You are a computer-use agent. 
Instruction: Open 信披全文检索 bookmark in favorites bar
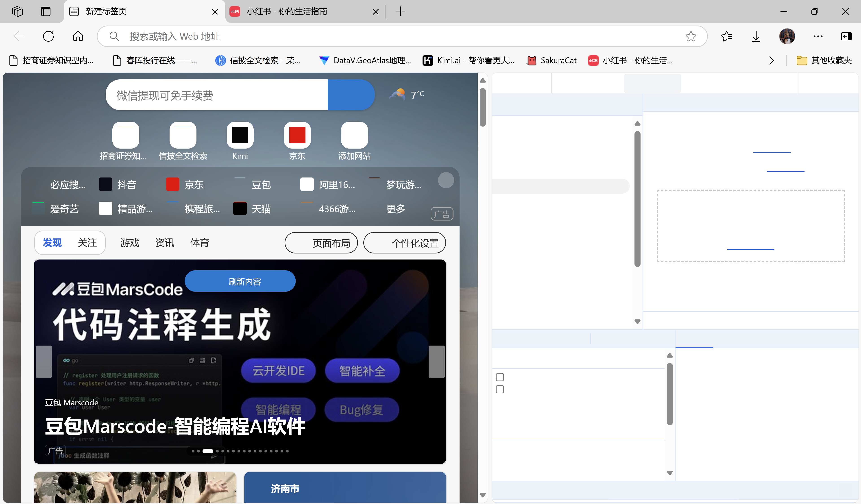pyautogui.click(x=258, y=61)
